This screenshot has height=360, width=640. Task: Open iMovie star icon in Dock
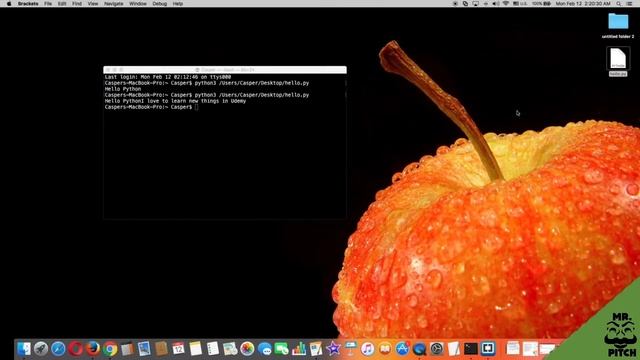click(x=333, y=349)
